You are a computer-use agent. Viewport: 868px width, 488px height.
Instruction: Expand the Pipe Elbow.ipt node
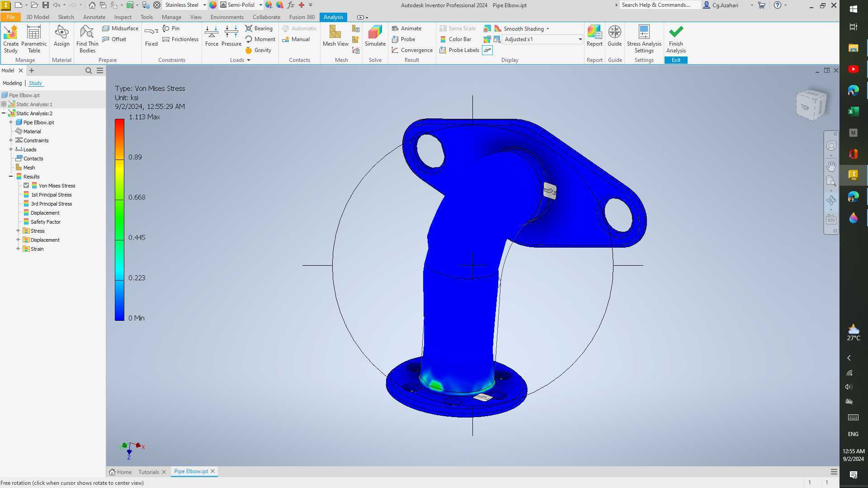[x=11, y=122]
